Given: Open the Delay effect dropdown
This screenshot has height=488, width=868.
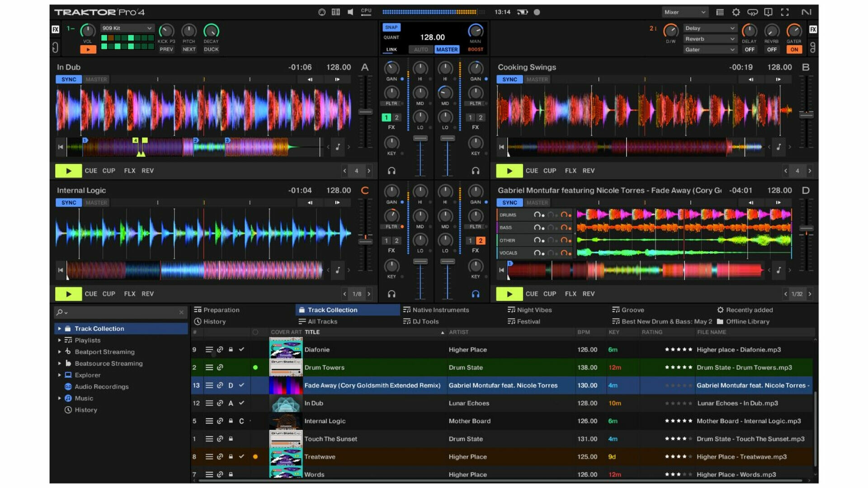Looking at the screenshot, I should pos(710,28).
